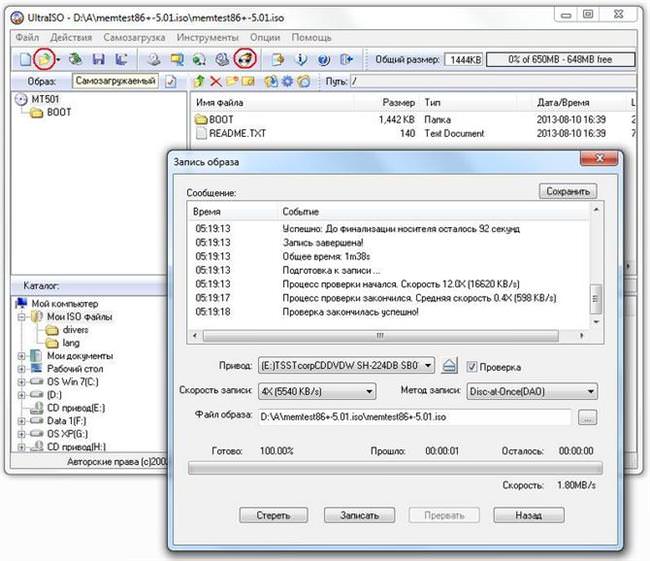Image resolution: width=650 pixels, height=561 pixels.
Task: Expand OS XP(G:) tree node
Action: [x=22, y=434]
